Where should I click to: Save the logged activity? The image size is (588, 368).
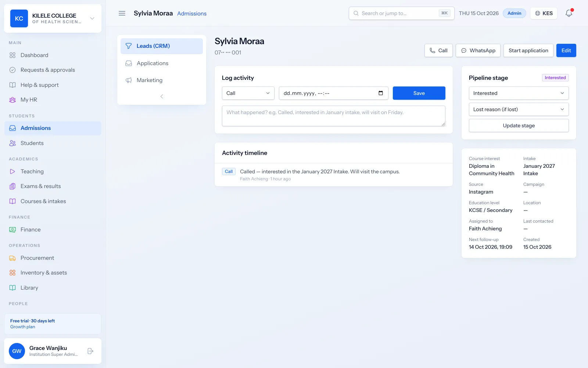pos(419,93)
